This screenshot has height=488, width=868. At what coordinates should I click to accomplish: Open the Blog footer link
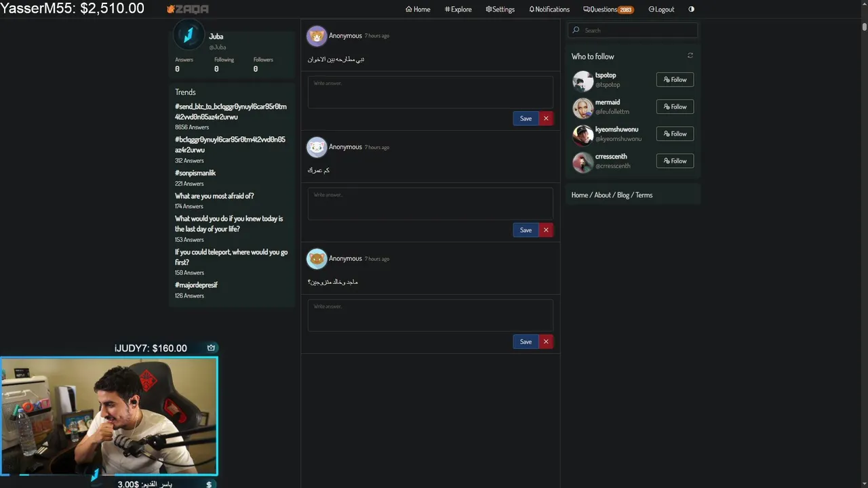pyautogui.click(x=623, y=195)
